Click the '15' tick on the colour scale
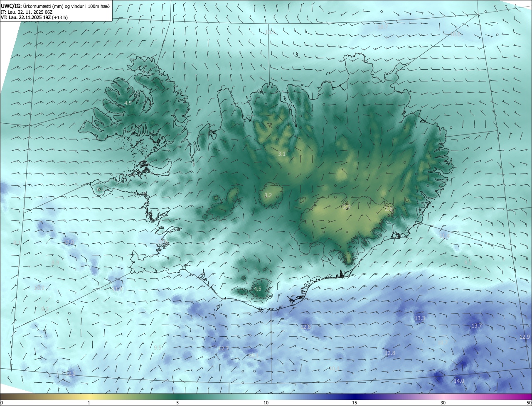 [x=355, y=403]
